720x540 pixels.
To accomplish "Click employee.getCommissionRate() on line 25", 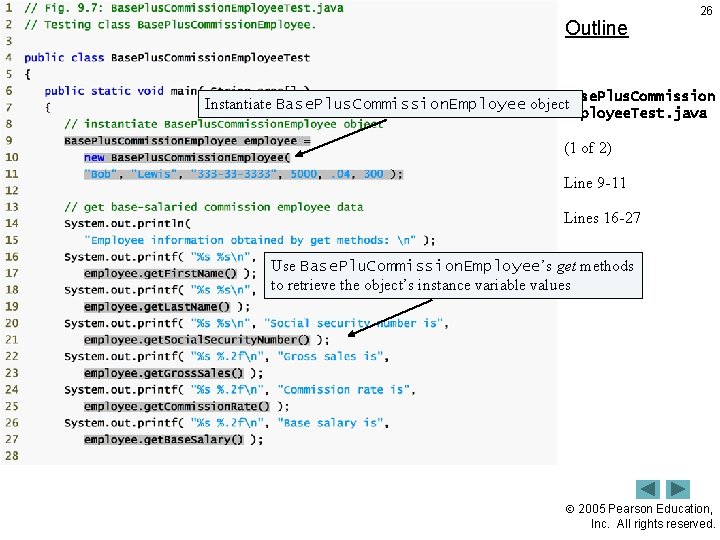I will click(177, 406).
